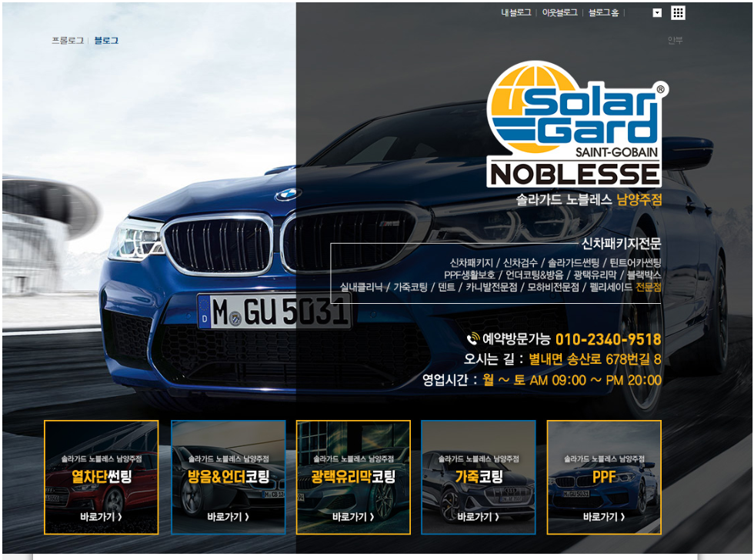This screenshot has width=754, height=560.
Task: Click the 솔라가드 노블레스 남양주점 title text
Action: [x=589, y=199]
